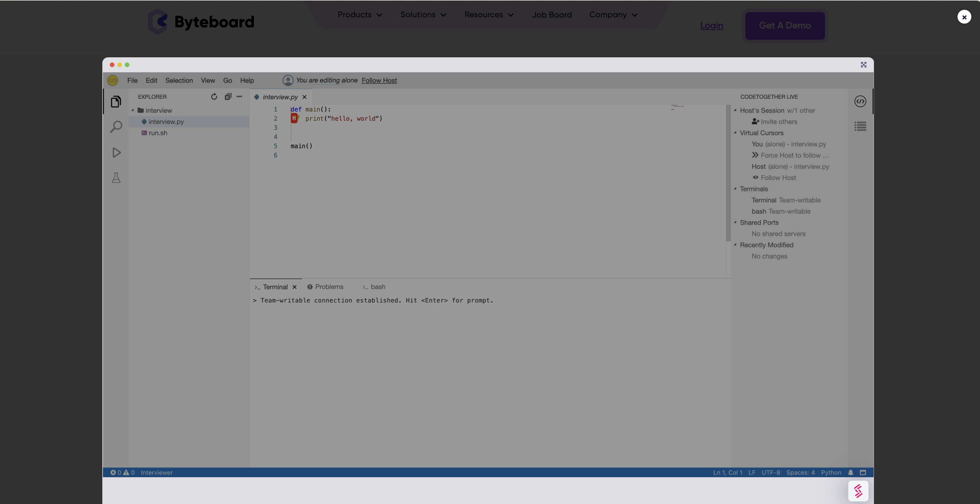The height and width of the screenshot is (504, 980).
Task: Select Terminal Team-writable entry
Action: 786,200
